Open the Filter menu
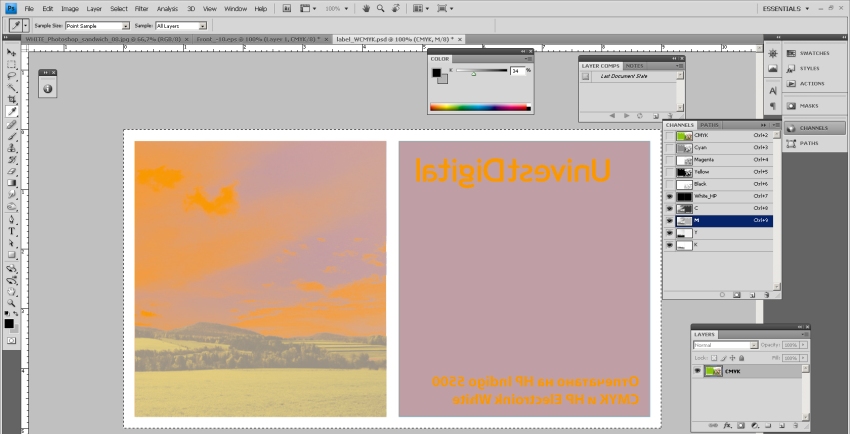 click(x=141, y=9)
